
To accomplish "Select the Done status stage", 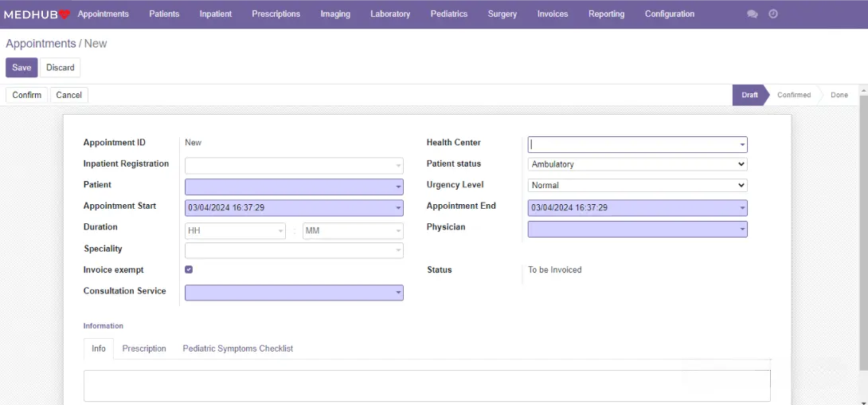I will point(839,95).
